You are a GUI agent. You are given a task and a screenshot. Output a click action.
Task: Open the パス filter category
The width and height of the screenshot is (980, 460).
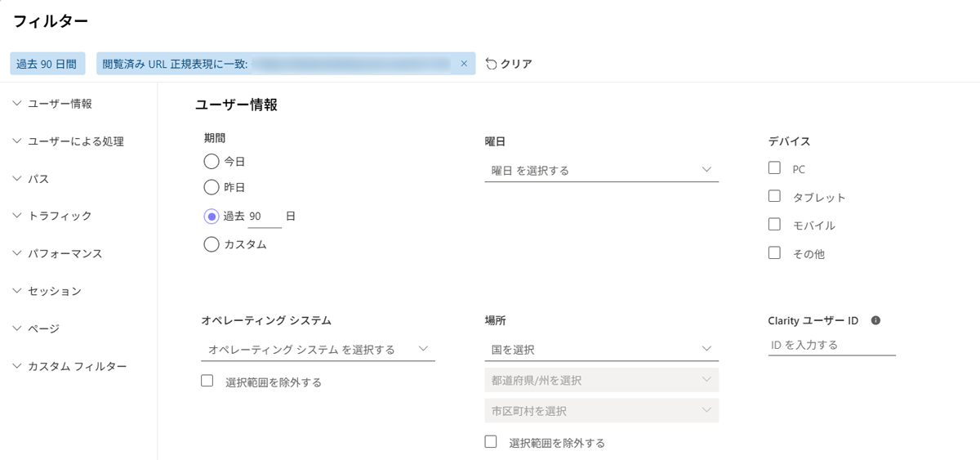coord(38,179)
